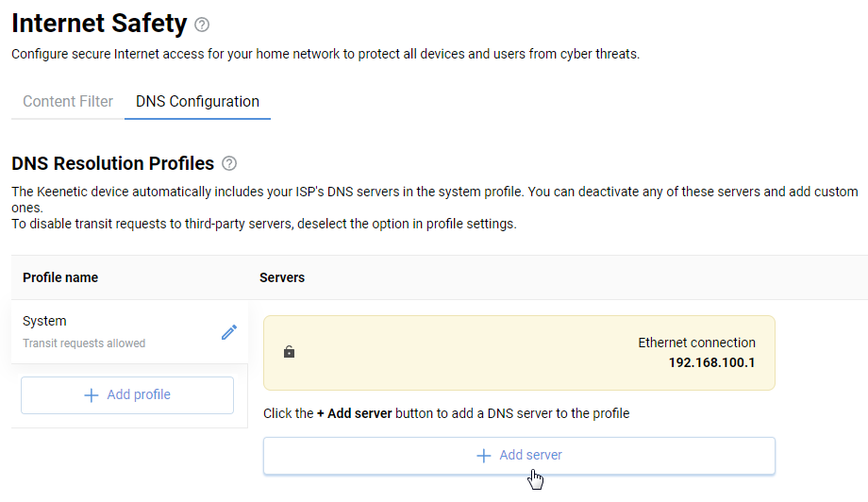Click the Servers column header
The image size is (868, 502).
click(282, 277)
